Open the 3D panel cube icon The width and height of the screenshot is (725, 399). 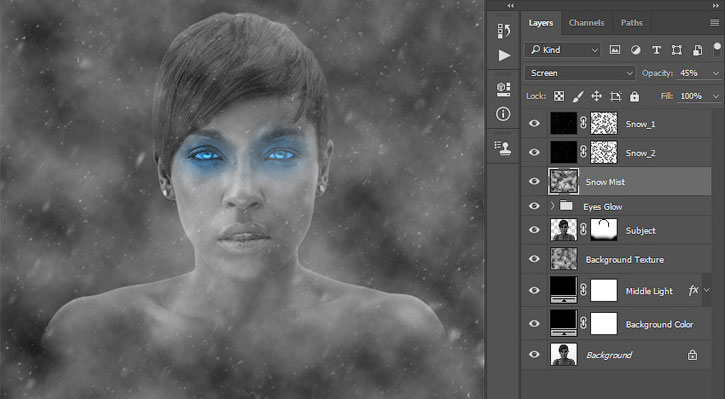tap(504, 89)
